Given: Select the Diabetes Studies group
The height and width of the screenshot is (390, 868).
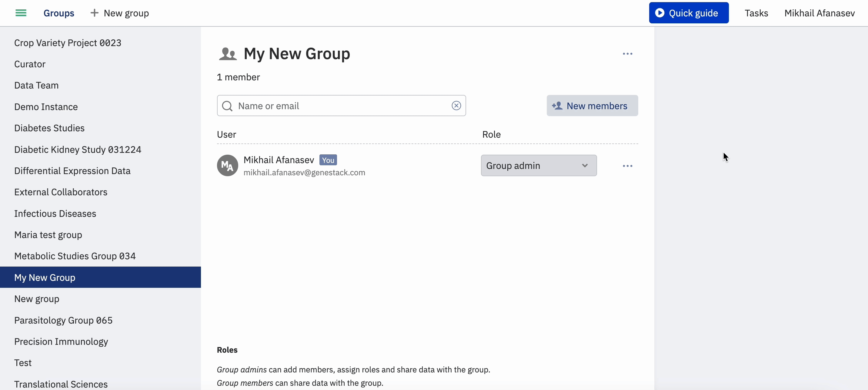Looking at the screenshot, I should click(x=100, y=128).
